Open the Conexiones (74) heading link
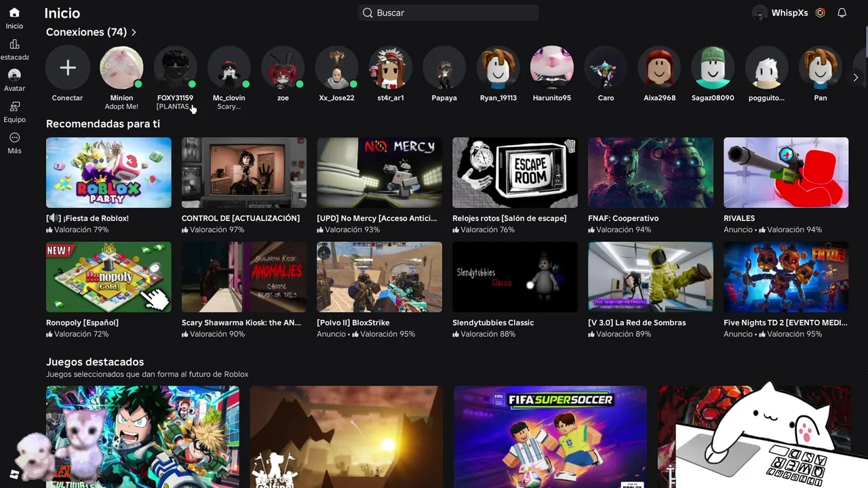 point(86,32)
